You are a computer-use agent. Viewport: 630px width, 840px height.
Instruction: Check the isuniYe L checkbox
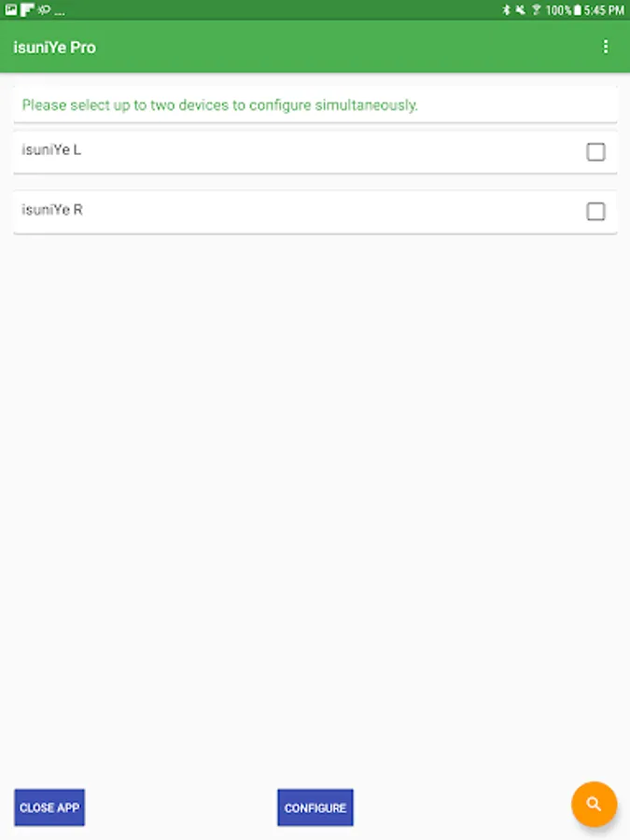pyautogui.click(x=595, y=151)
